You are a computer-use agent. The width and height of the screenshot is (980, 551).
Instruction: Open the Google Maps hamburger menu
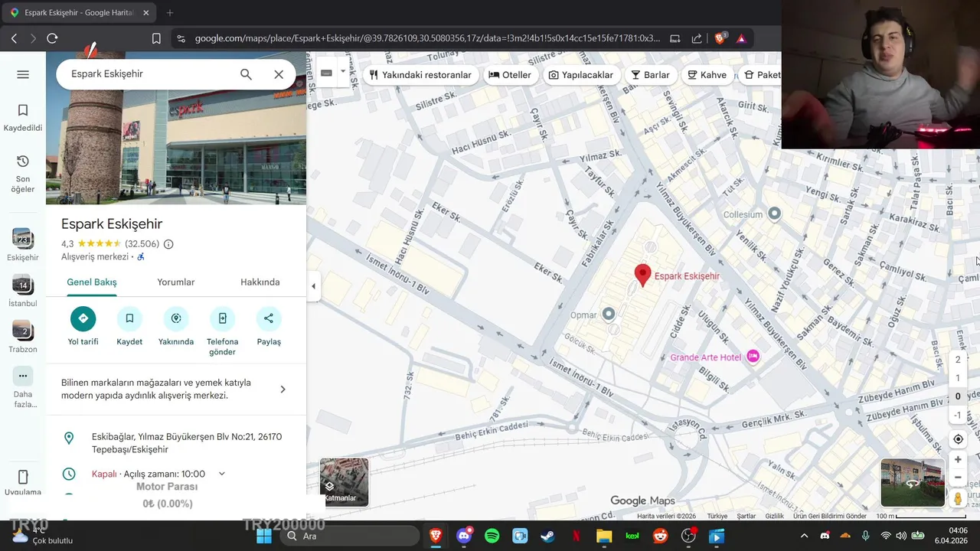23,74
